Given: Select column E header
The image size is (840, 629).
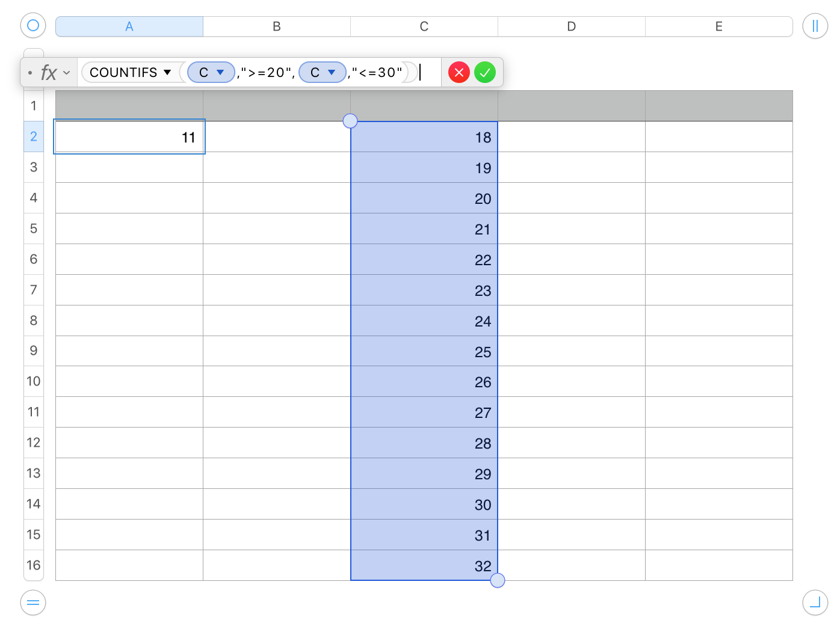Looking at the screenshot, I should tap(719, 26).
